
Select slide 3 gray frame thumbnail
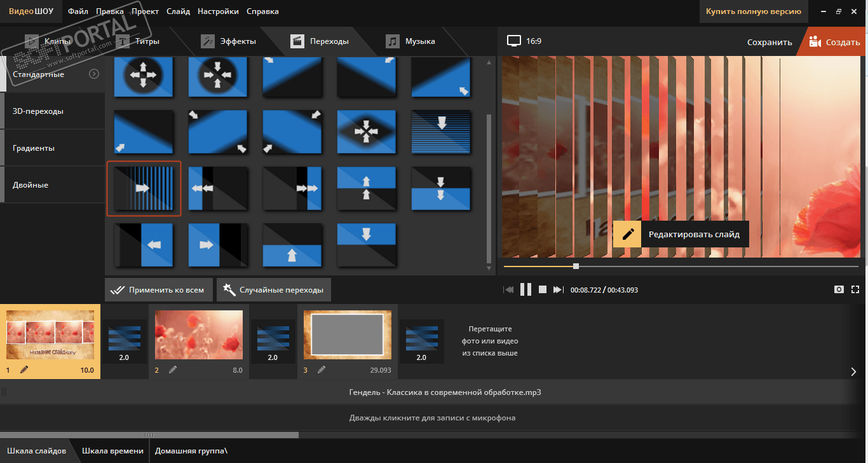pos(348,335)
